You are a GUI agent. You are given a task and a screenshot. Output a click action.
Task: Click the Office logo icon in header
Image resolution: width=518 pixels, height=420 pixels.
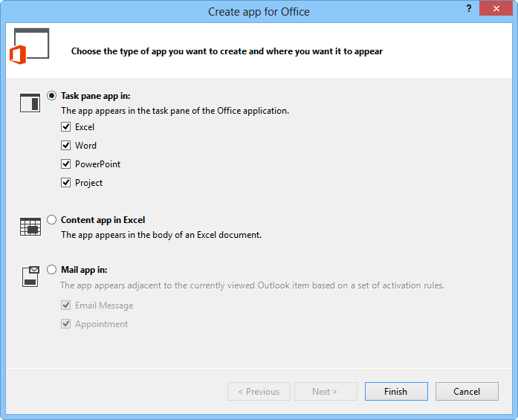pos(18,54)
